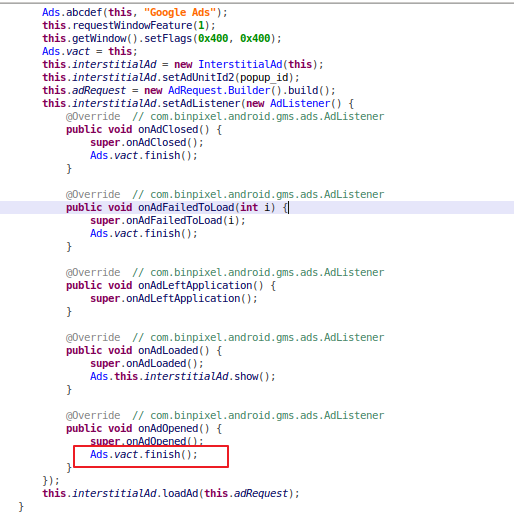This screenshot has height=514, width=514.
Task: Click the show() call on interstitialAd
Action: pos(252,376)
